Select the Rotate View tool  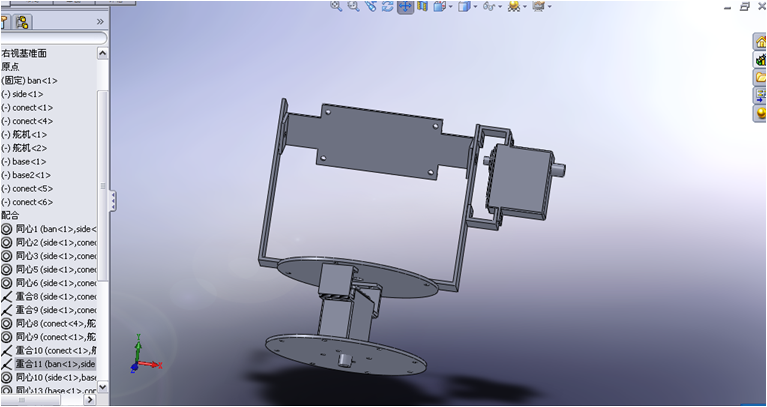tap(387, 6)
